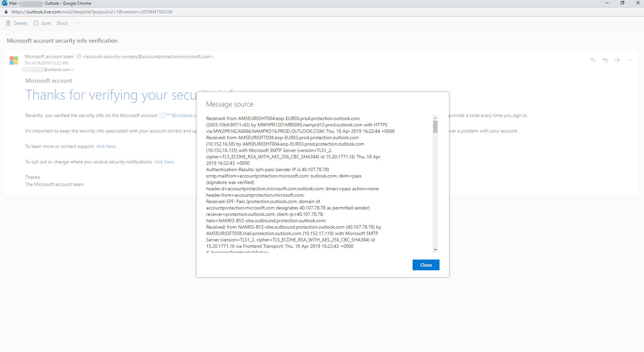644x352 pixels.
Task: Click the Outlook icon in title bar
Action: click(x=4, y=3)
